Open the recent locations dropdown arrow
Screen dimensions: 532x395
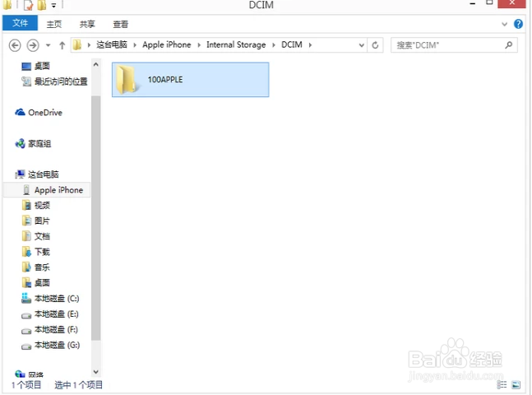[x=49, y=45]
